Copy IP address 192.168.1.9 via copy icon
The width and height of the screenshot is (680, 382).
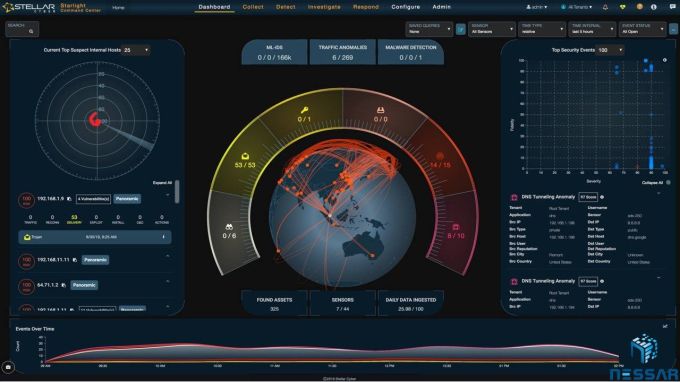tap(69, 199)
